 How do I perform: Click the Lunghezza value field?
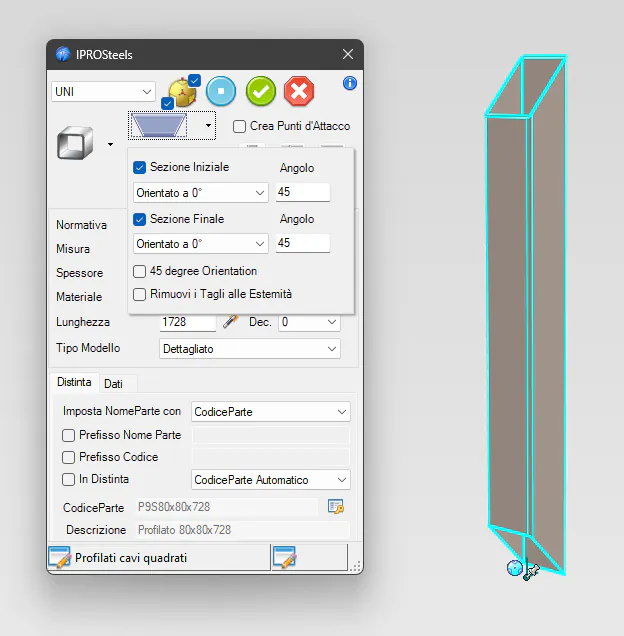[x=187, y=322]
